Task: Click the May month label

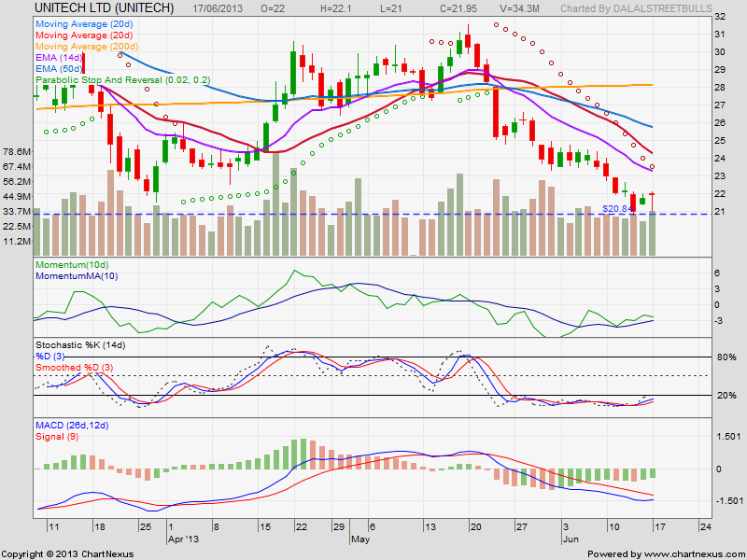Action: 360,539
